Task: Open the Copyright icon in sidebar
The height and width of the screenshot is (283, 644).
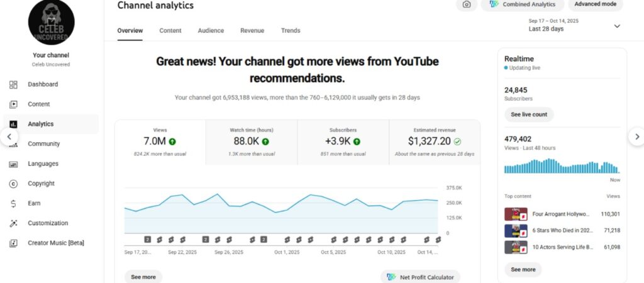Action: (x=13, y=184)
